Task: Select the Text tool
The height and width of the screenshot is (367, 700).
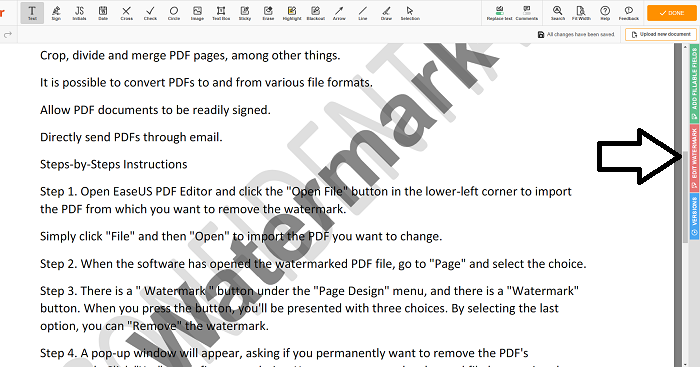Action: pyautogui.click(x=32, y=13)
